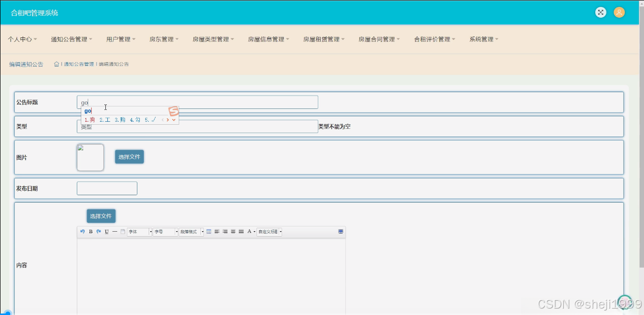Image resolution: width=644 pixels, height=315 pixels.
Task: Open the 通知公告管理 nav menu
Action: coord(72,39)
